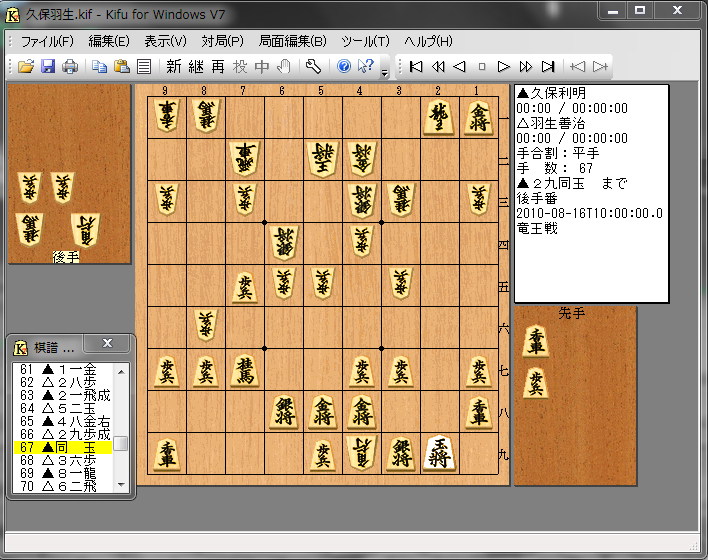Screen dimensions: 708x560
Task: Click move list scroll down arrow
Action: (121, 485)
